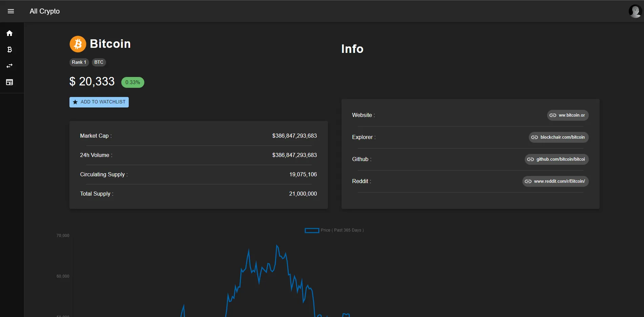Toggle the Price ( Past 365 Days ) legend
Image resolution: width=644 pixels, height=317 pixels.
[x=334, y=230]
